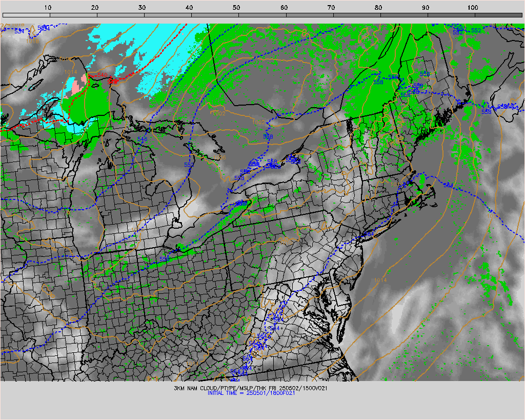Click the legend label 100
Image resolution: width=525 pixels, height=420 pixels.
[x=472, y=7]
